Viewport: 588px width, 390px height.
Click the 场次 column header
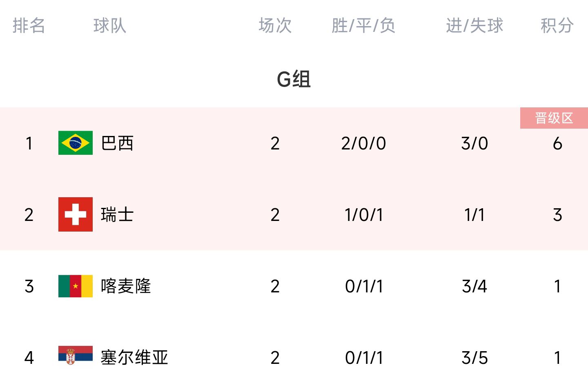click(x=275, y=25)
